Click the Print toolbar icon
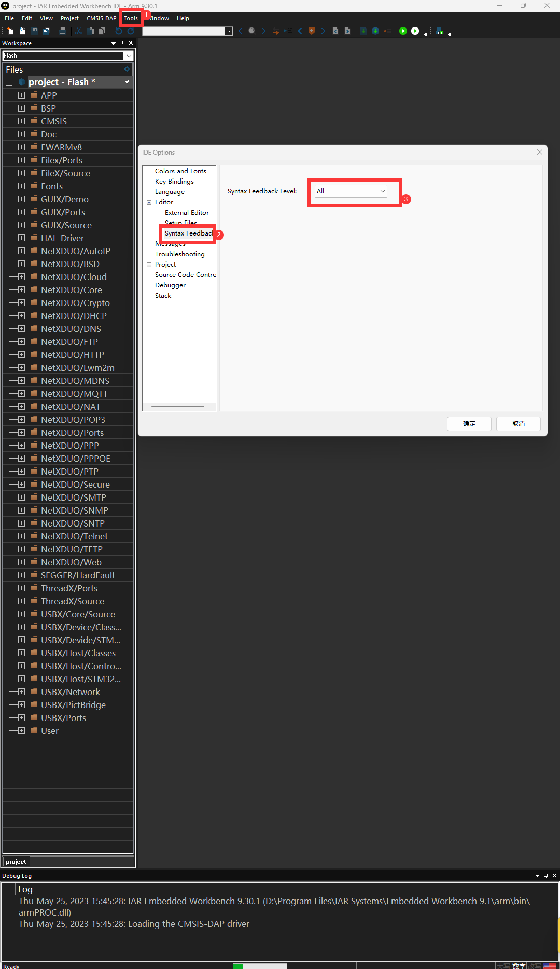 pyautogui.click(x=63, y=31)
